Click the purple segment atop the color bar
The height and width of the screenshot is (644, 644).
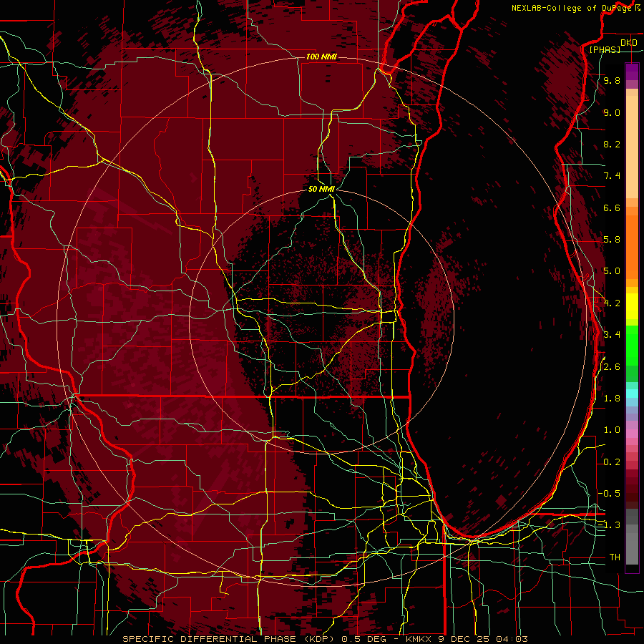click(x=632, y=72)
